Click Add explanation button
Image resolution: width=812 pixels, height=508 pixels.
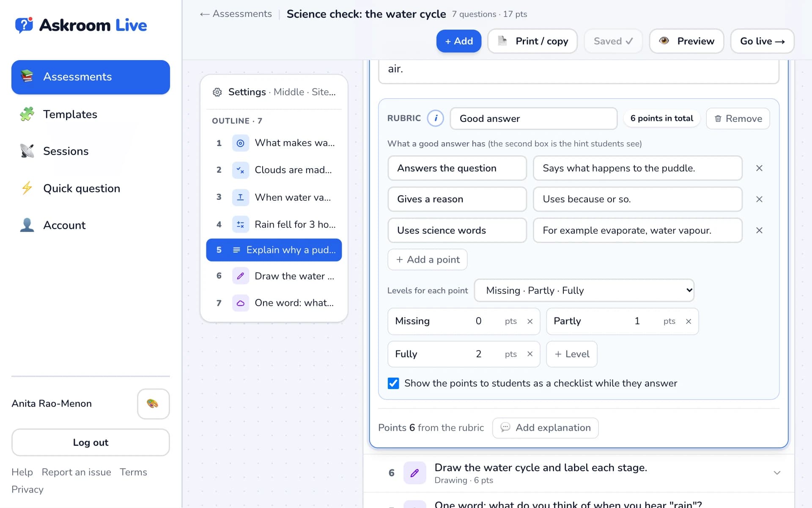545,428
